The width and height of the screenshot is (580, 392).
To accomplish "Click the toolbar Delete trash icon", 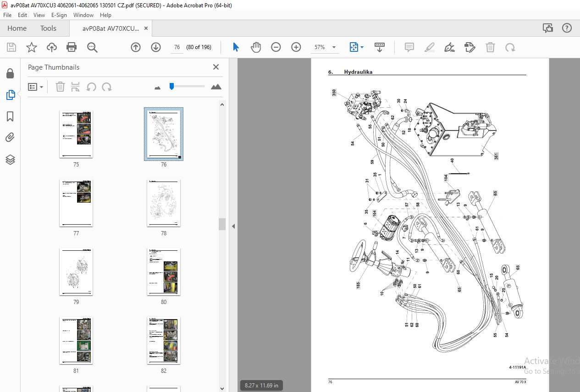I will point(490,47).
